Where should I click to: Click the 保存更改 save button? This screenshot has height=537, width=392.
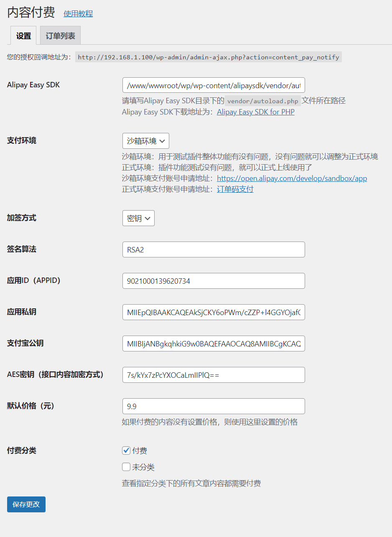pos(26,504)
